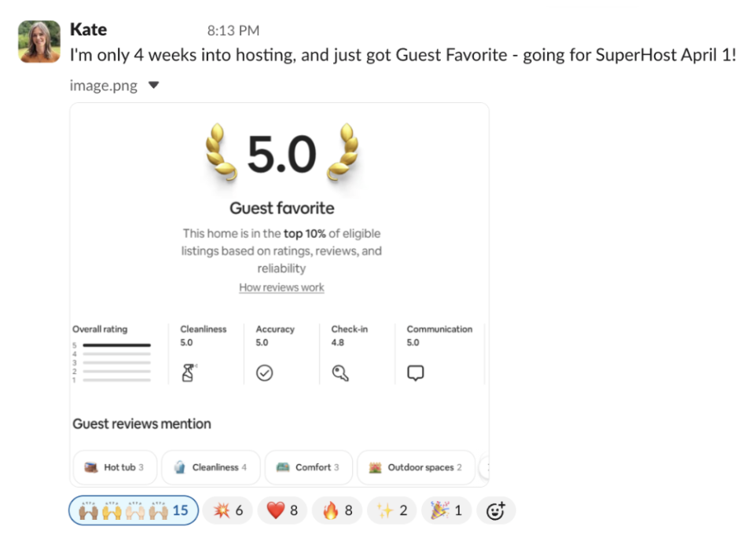Toggle raised hands reaction with 15
Viewport: 756px width, 545px height.
(134, 510)
